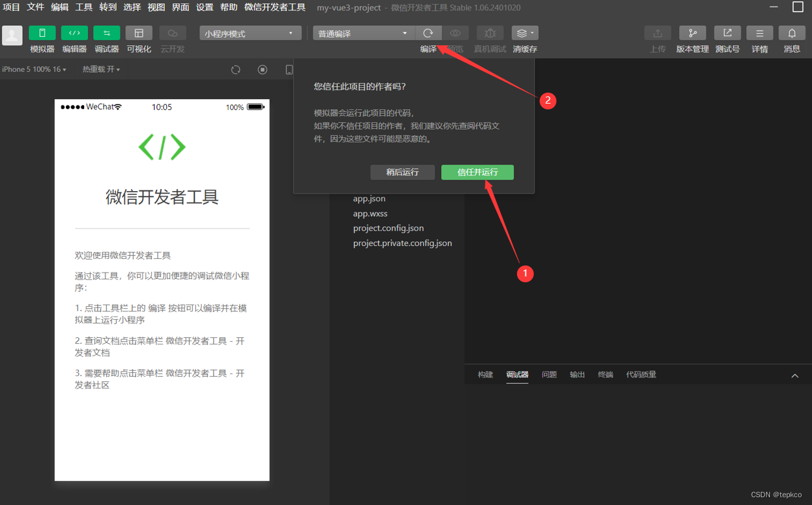
Task: Click the 微信开发者工具 heading in simulator
Action: [x=162, y=197]
